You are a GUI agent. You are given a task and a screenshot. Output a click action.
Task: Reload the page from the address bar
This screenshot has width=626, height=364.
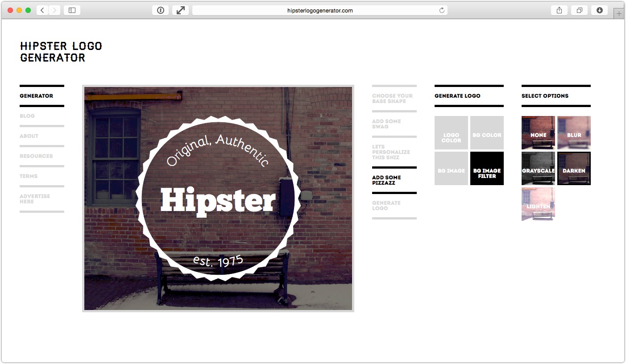pos(441,10)
